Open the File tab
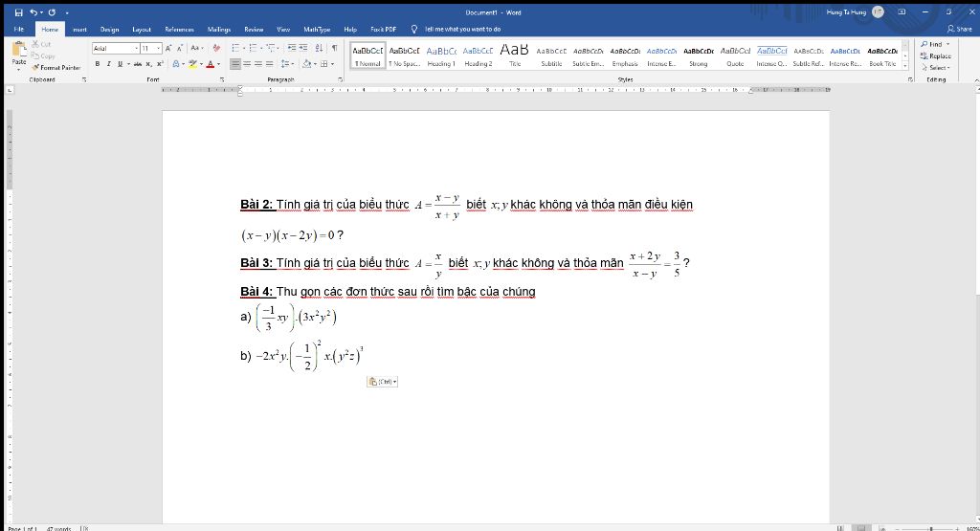 19,29
